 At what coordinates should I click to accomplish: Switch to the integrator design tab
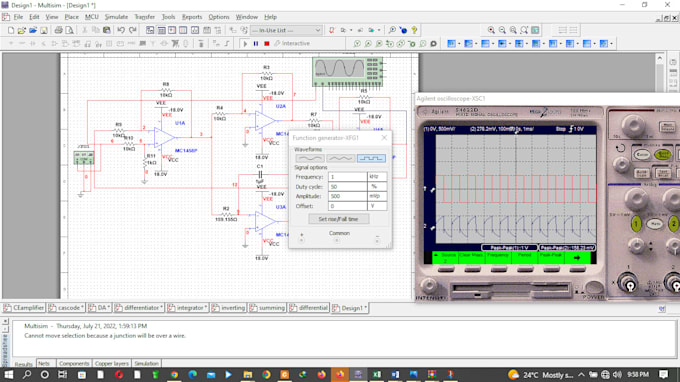(x=188, y=308)
